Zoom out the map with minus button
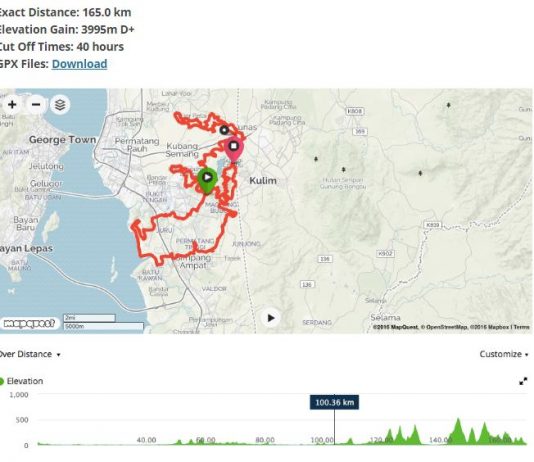This screenshot has height=462, width=534. (36, 105)
